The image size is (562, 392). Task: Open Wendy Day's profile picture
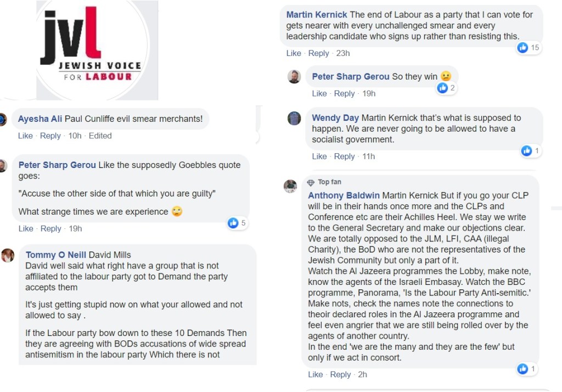[x=294, y=118]
